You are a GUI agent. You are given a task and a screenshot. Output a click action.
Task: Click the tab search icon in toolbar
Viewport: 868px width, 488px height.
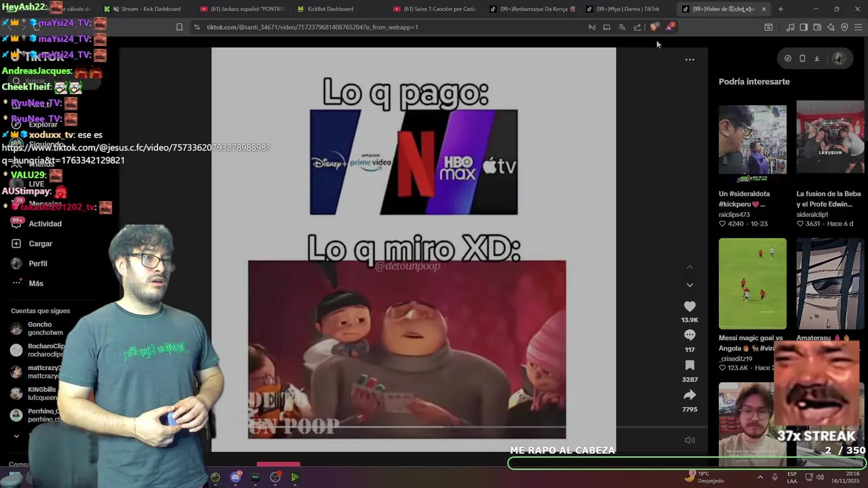(768, 27)
